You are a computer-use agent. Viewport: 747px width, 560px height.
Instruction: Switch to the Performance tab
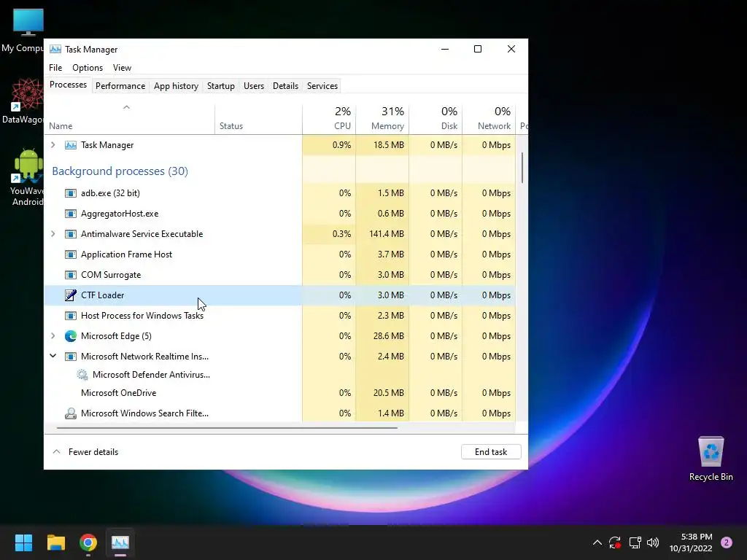[120, 86]
